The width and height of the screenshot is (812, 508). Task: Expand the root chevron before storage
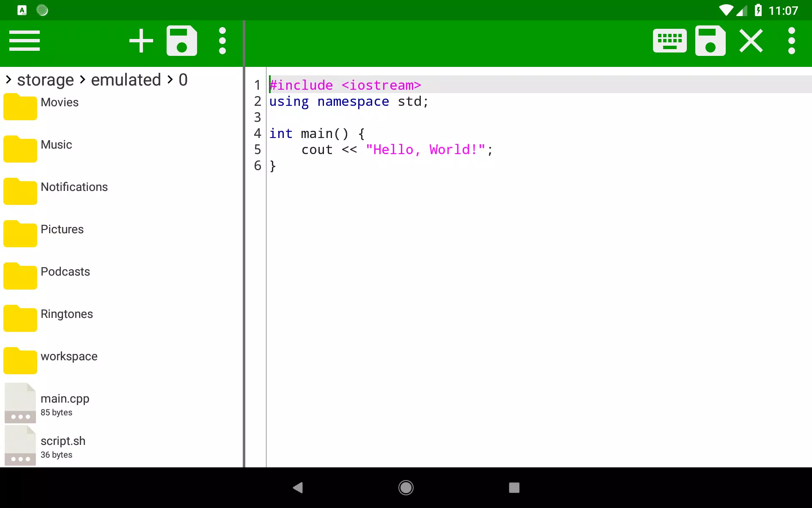pyautogui.click(x=8, y=80)
